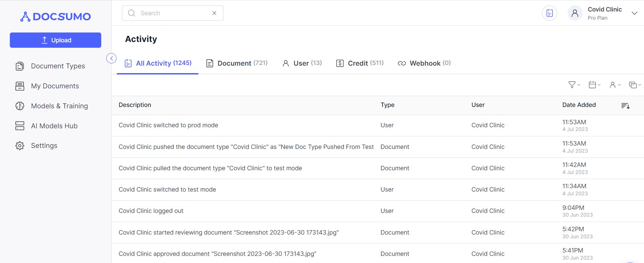Clear the search with the X icon
The width and height of the screenshot is (644, 263).
tap(214, 13)
